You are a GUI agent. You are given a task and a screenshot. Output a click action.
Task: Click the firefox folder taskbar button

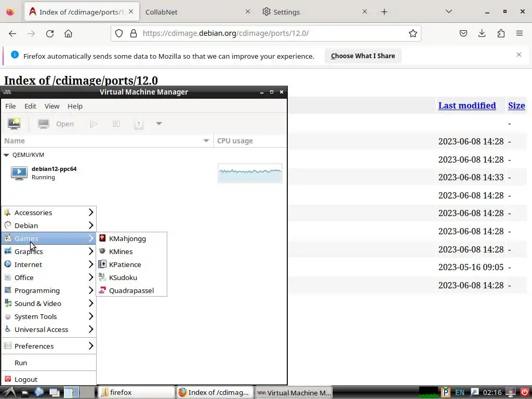pyautogui.click(x=137, y=393)
